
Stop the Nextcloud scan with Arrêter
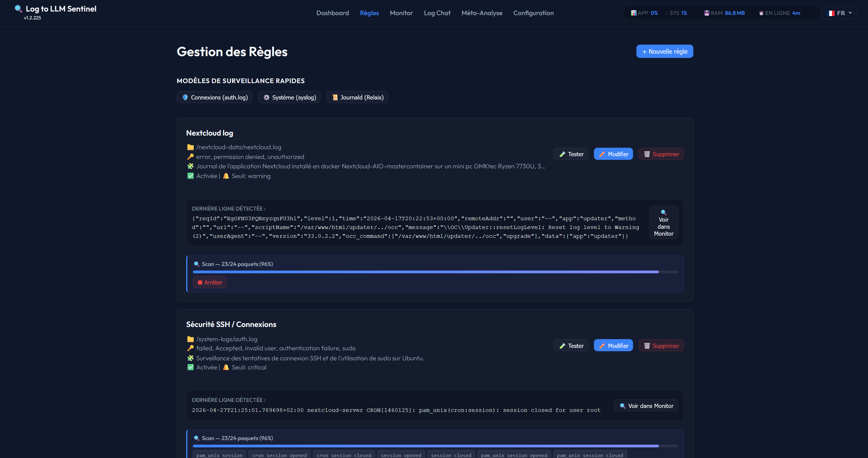point(209,282)
